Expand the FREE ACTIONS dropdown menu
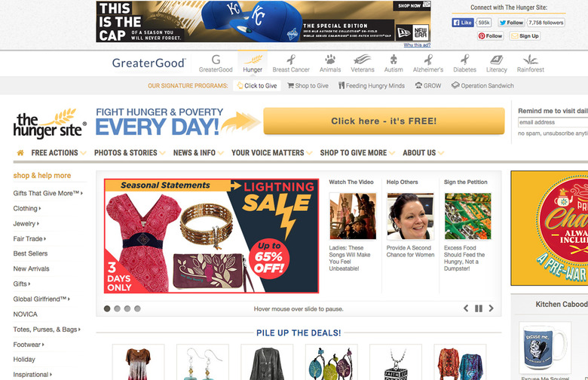Viewport: 588px width, 380px height. tap(59, 152)
